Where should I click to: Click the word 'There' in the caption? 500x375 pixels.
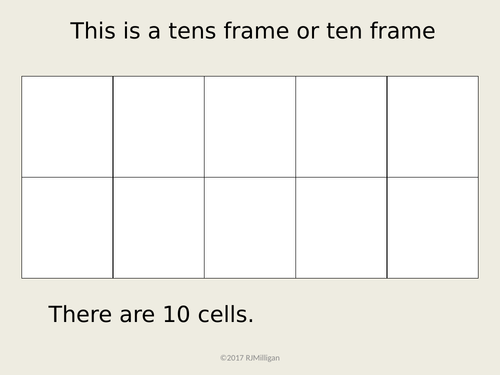(x=80, y=314)
